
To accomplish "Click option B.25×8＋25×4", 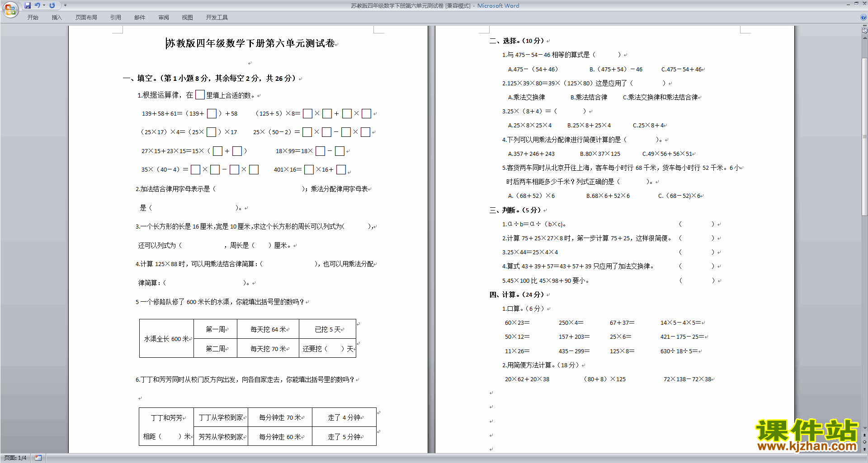I will point(589,125).
